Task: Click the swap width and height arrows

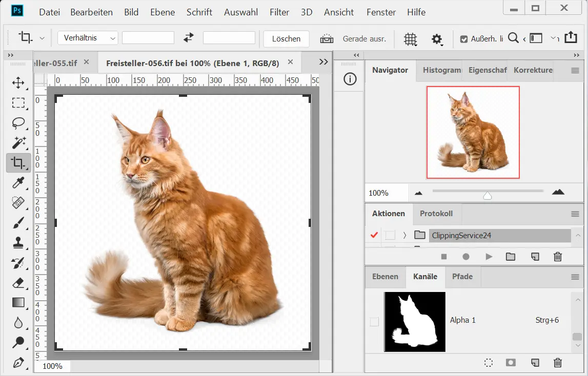Action: coord(189,38)
